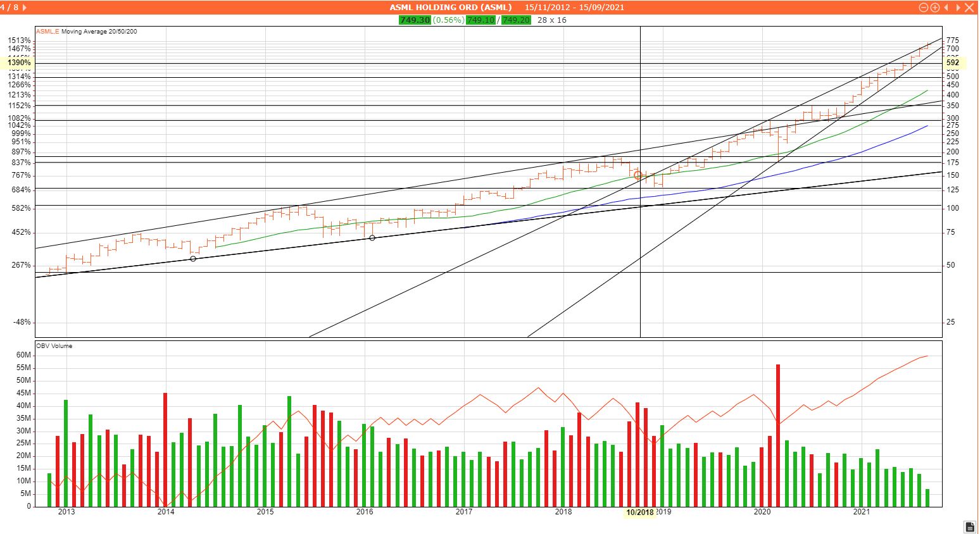Image resolution: width=980 pixels, height=534 pixels.
Task: Click the orange circle marker on price chart
Action: (638, 175)
